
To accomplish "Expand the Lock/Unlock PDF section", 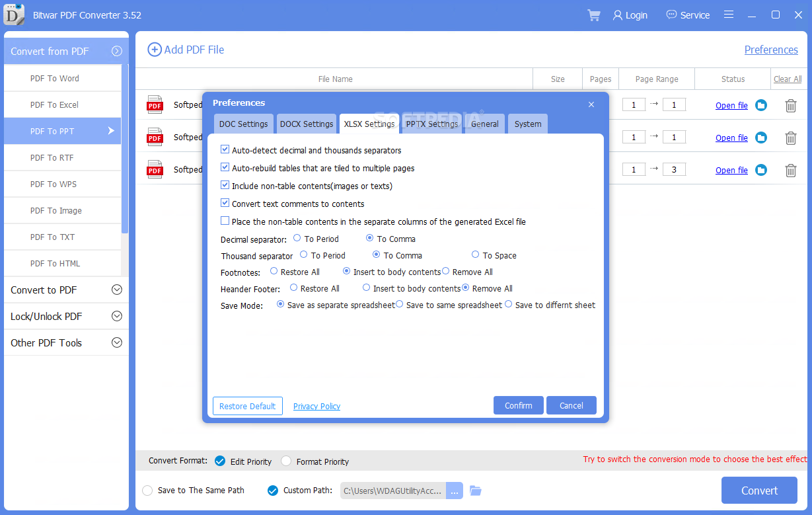I will [x=117, y=316].
